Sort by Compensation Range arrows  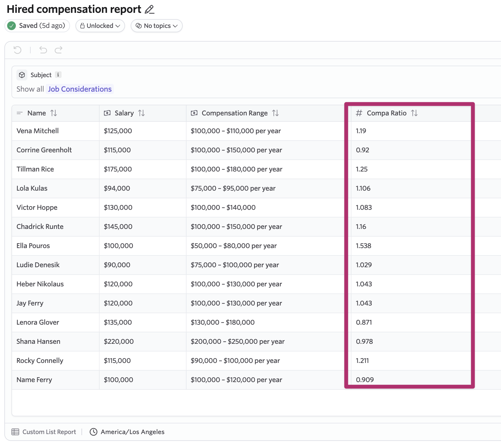click(x=275, y=113)
